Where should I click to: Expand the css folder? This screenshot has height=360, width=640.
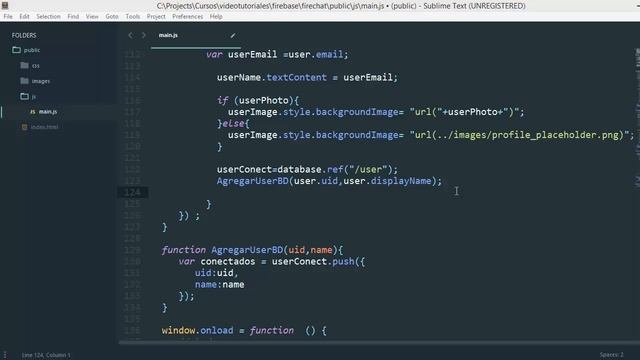(30, 65)
